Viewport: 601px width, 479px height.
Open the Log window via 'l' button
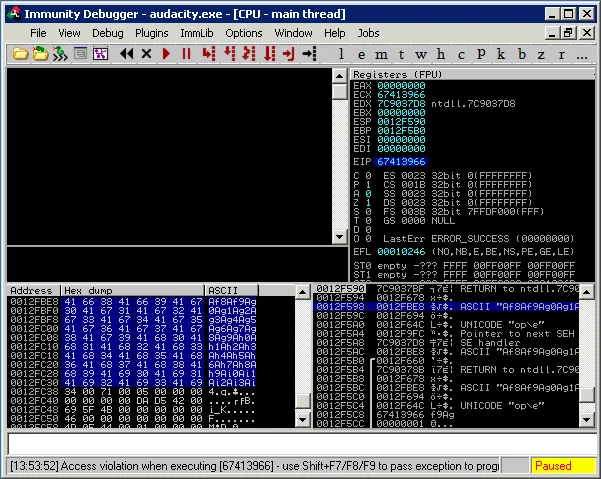coord(342,53)
